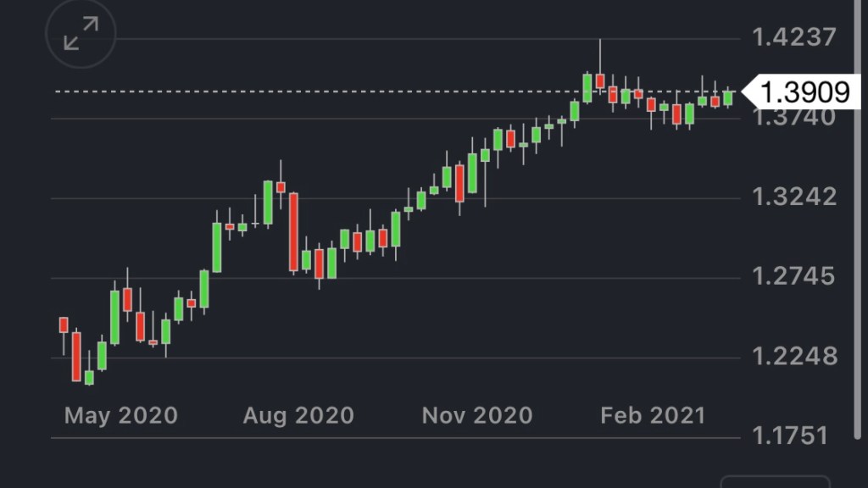The height and width of the screenshot is (488, 868).
Task: Click the red candle with the highest wick
Action: pyautogui.click(x=600, y=80)
